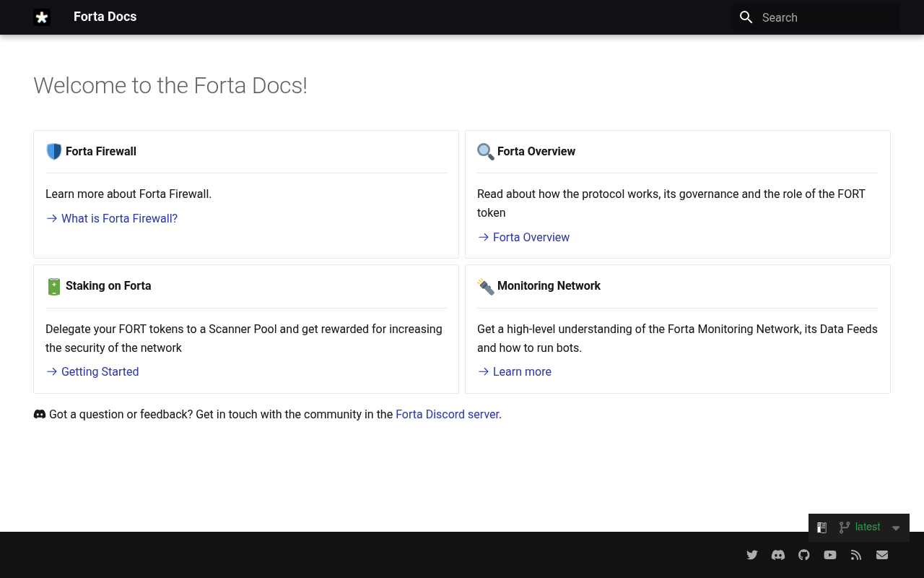The height and width of the screenshot is (578, 924).
Task: Open the Twitter footer icon
Action: (x=752, y=555)
